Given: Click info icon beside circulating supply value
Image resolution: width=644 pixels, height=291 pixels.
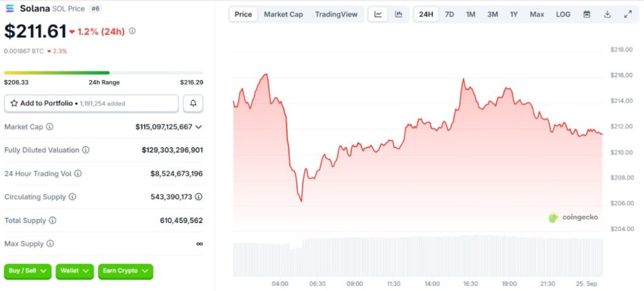Looking at the screenshot, I should pyautogui.click(x=199, y=197).
